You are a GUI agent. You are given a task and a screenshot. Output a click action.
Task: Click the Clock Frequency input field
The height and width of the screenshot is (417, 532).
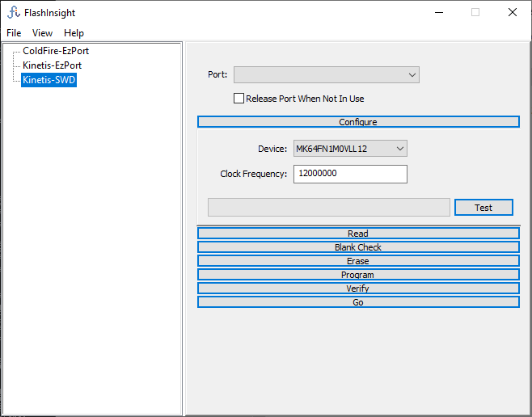[x=349, y=174]
